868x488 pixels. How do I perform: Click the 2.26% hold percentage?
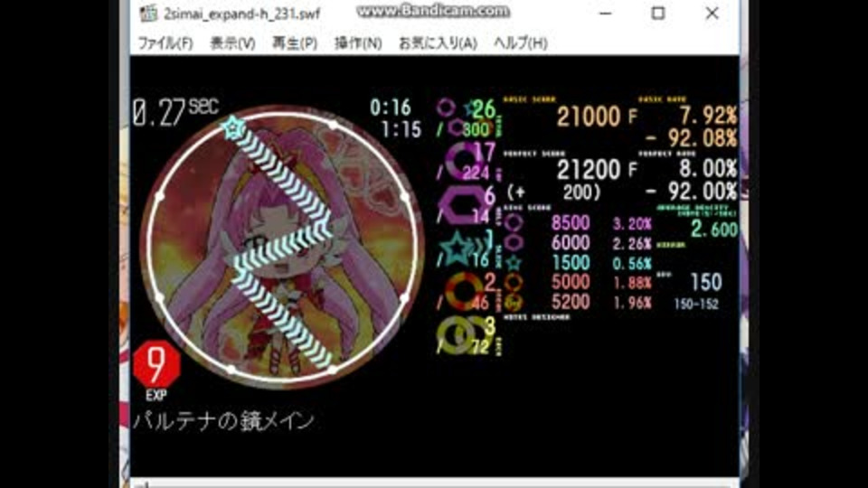[632, 243]
